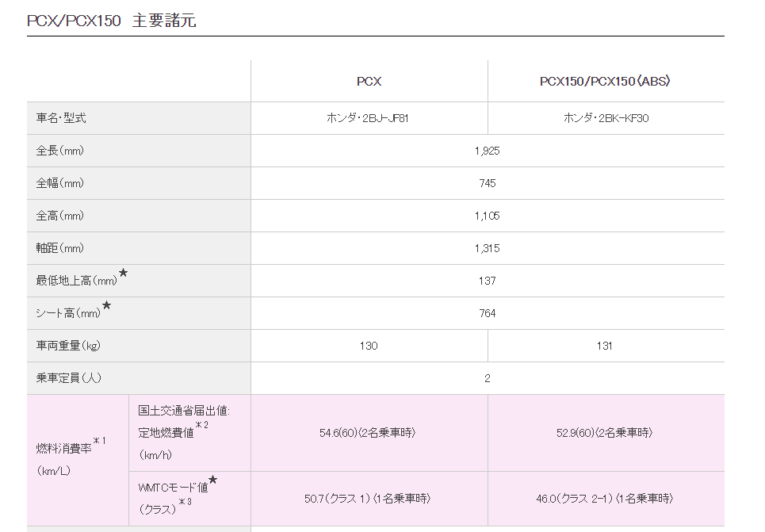Viewport: 765px width, 532px height.
Task: Click the 車名・型式 row label
Action: (x=61, y=117)
